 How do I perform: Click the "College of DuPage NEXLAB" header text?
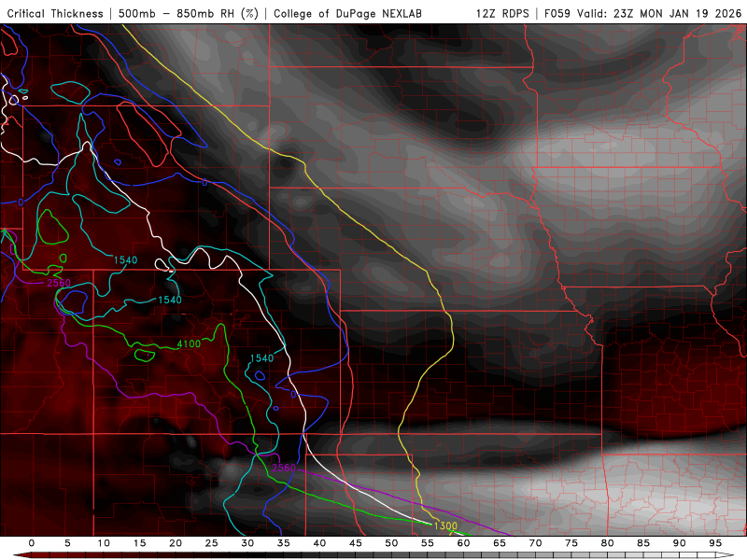[x=347, y=13]
